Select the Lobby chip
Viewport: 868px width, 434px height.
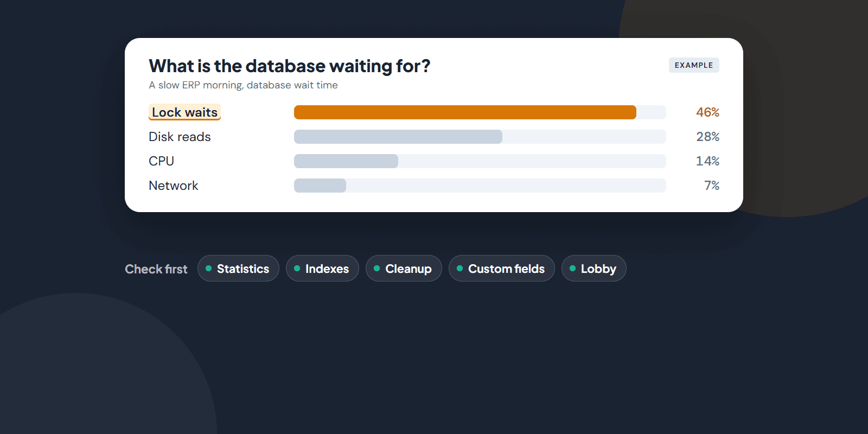point(594,269)
